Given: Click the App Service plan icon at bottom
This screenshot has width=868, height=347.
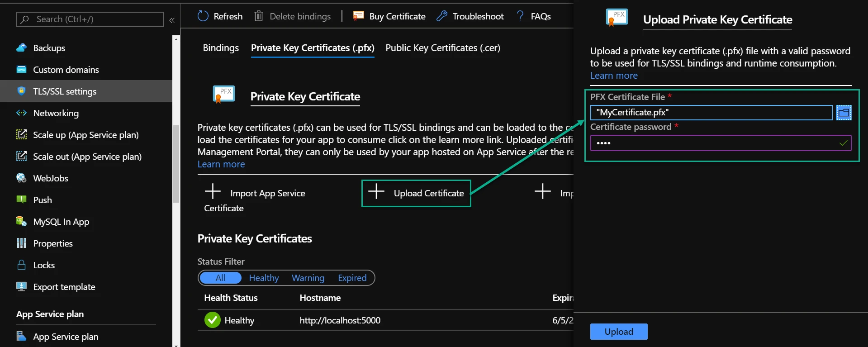Looking at the screenshot, I should tap(21, 336).
